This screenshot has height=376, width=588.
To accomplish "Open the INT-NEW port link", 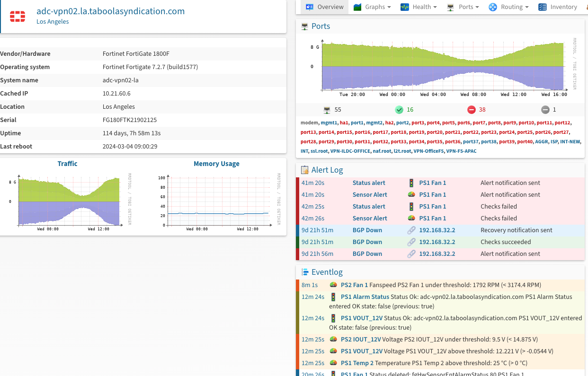I will (570, 141).
